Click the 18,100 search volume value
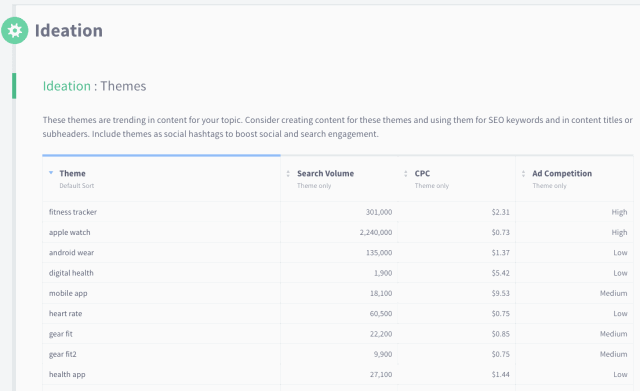The image size is (640, 391). (381, 293)
